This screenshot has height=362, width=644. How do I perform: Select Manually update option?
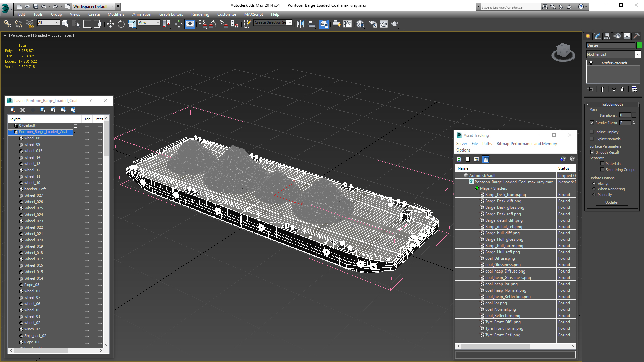[x=594, y=195]
